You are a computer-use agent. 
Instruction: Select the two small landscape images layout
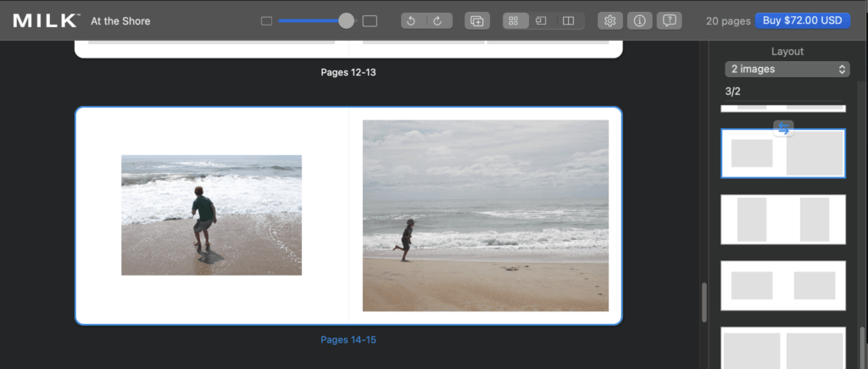click(782, 285)
